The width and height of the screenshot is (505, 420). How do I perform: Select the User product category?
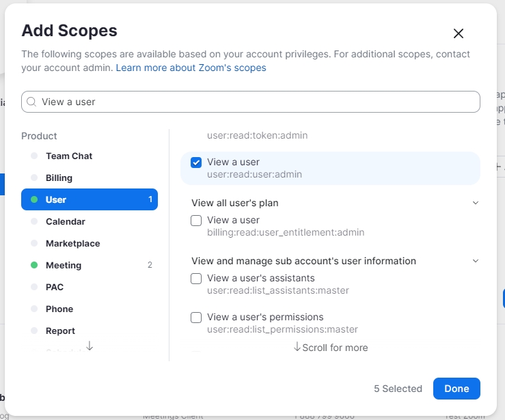point(90,199)
